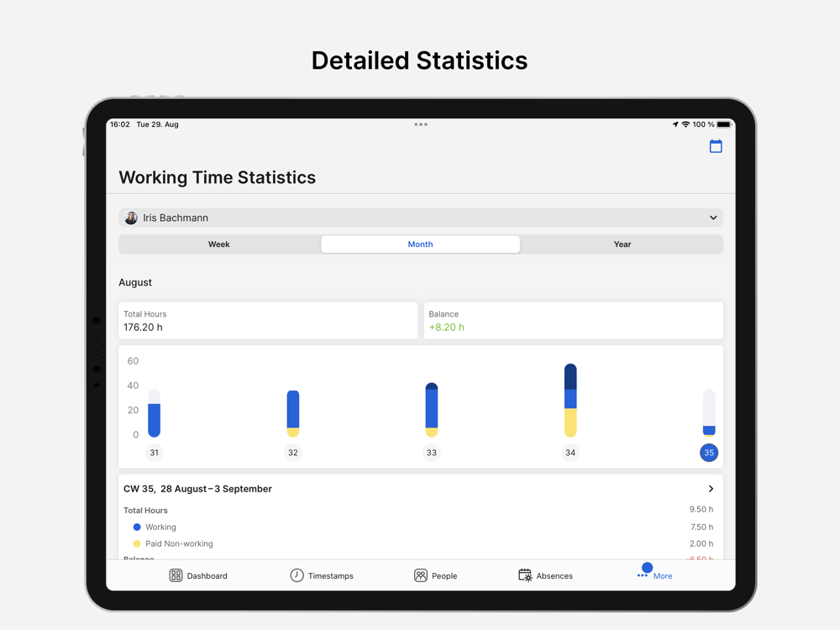Expand the Iris Bachmann employee dropdown
Screen dimensions: 840x630
point(421,218)
